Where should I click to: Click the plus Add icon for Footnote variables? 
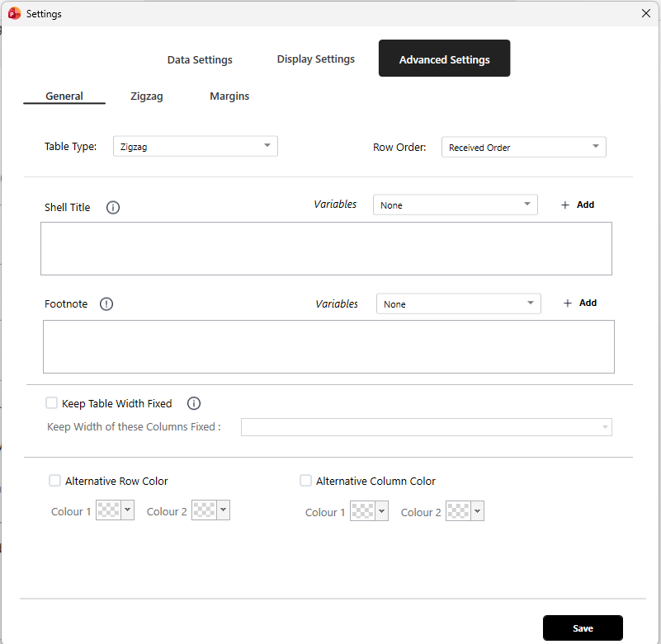[568, 303]
